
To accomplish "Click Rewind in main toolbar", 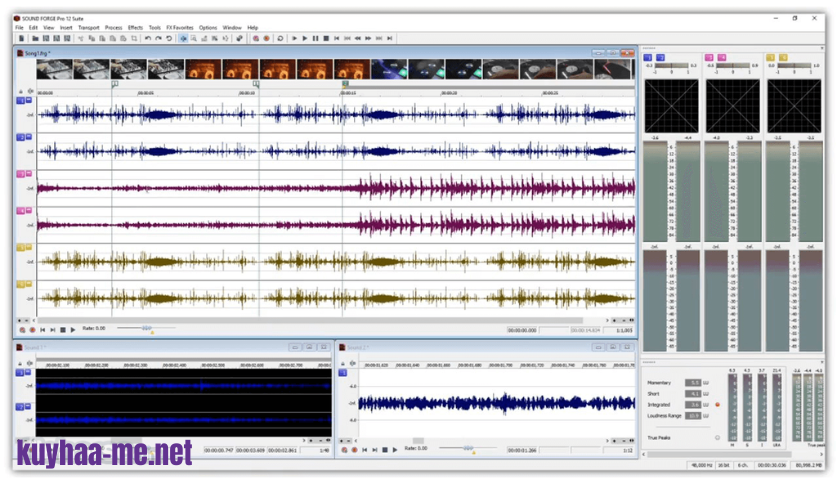I will [x=358, y=38].
